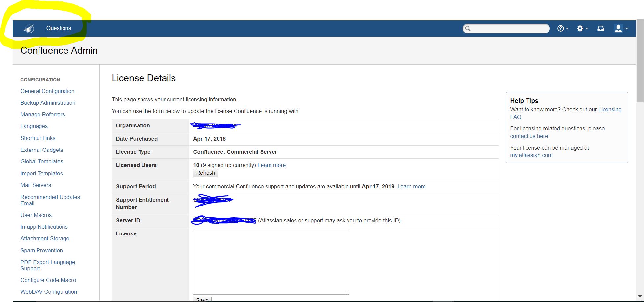The width and height of the screenshot is (644, 302).
Task: Open Recommended Updates Email settings
Action: [x=50, y=200]
